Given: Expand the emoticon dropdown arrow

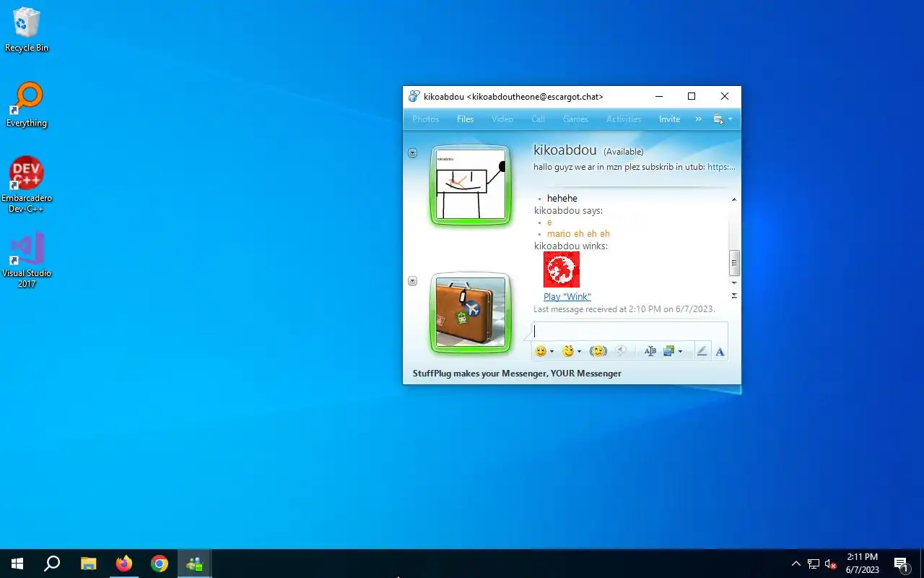Looking at the screenshot, I should click(552, 352).
